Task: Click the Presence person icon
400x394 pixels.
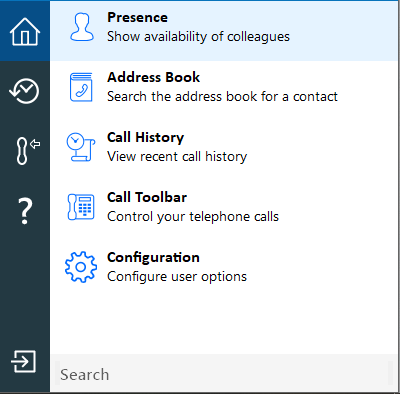Action: pyautogui.click(x=82, y=27)
